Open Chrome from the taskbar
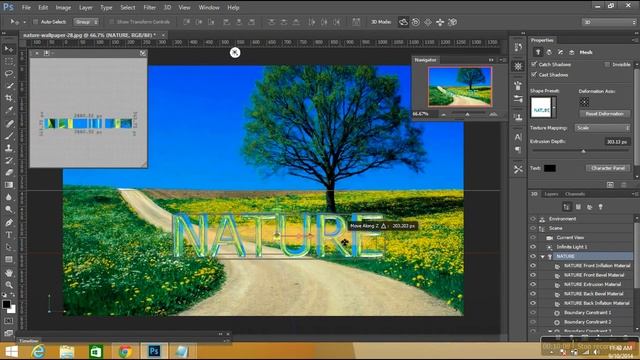 125,351
